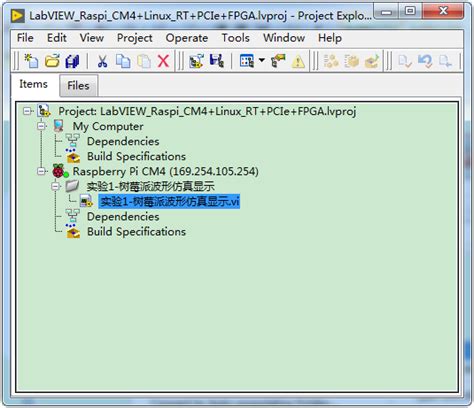474x408 pixels.
Task: Click the Copy toolbar icon
Action: point(123,61)
